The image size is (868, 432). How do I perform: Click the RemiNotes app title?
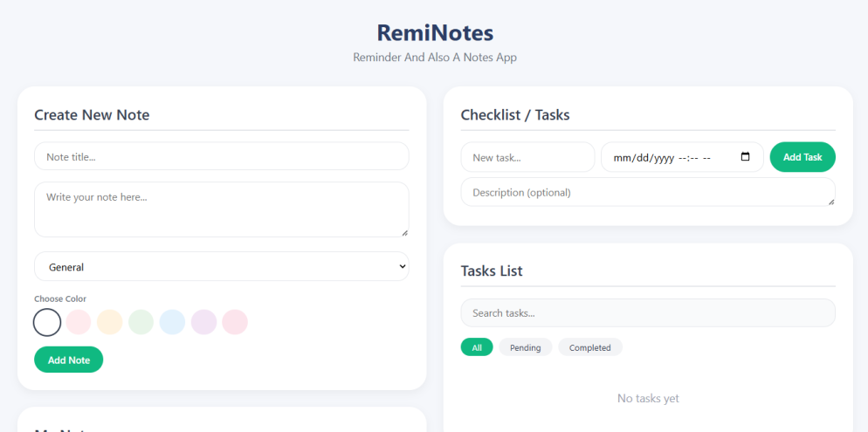435,33
